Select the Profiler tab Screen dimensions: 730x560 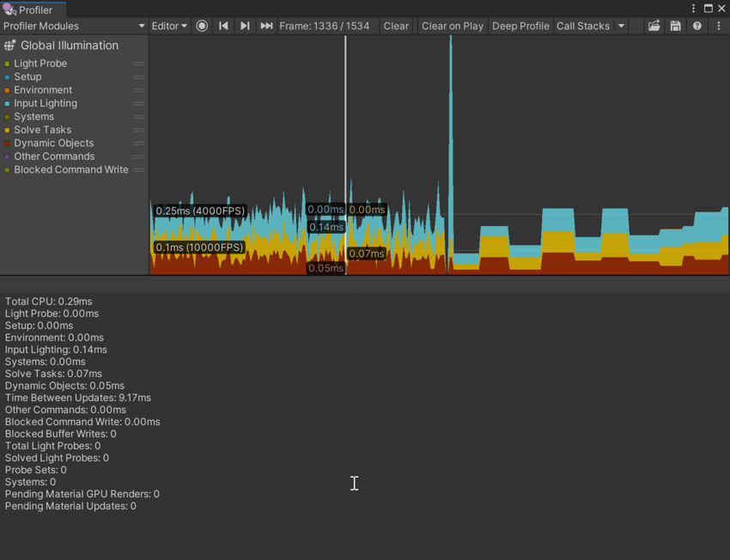(33, 9)
